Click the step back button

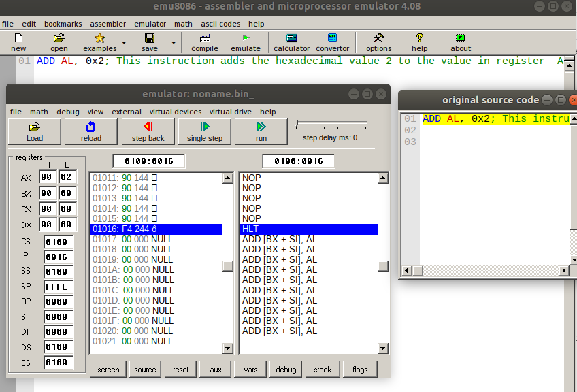pos(148,131)
